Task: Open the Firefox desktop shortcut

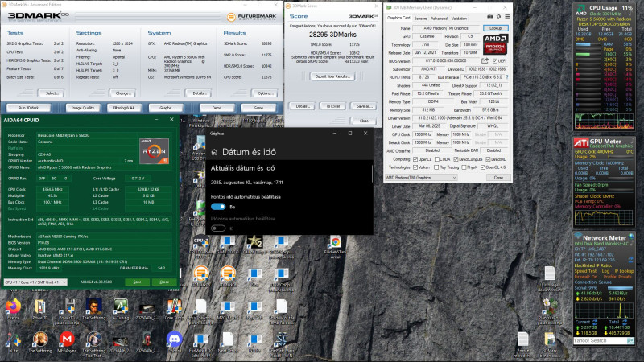Action: pos(13,306)
